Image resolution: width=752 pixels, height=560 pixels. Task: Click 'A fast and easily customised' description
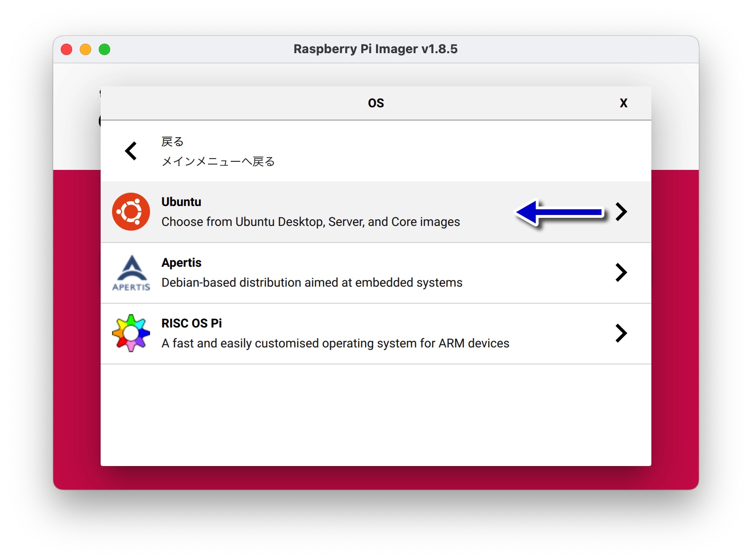pos(335,343)
